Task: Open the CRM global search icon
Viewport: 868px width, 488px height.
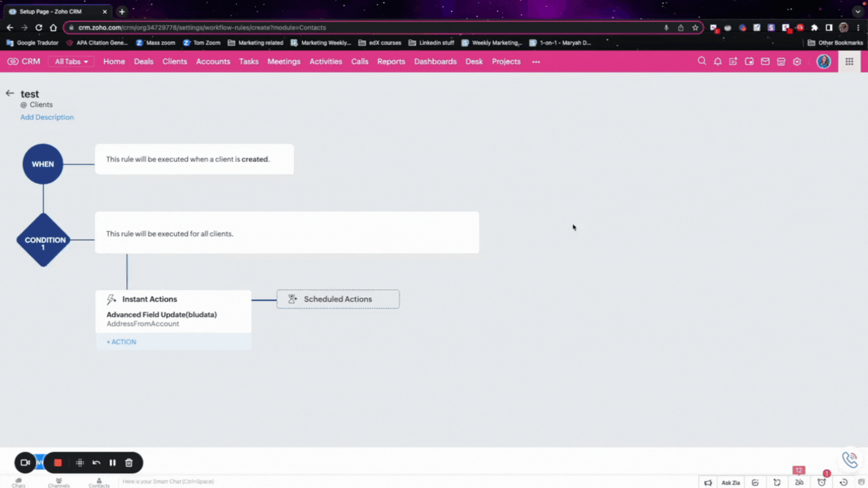Action: [702, 61]
